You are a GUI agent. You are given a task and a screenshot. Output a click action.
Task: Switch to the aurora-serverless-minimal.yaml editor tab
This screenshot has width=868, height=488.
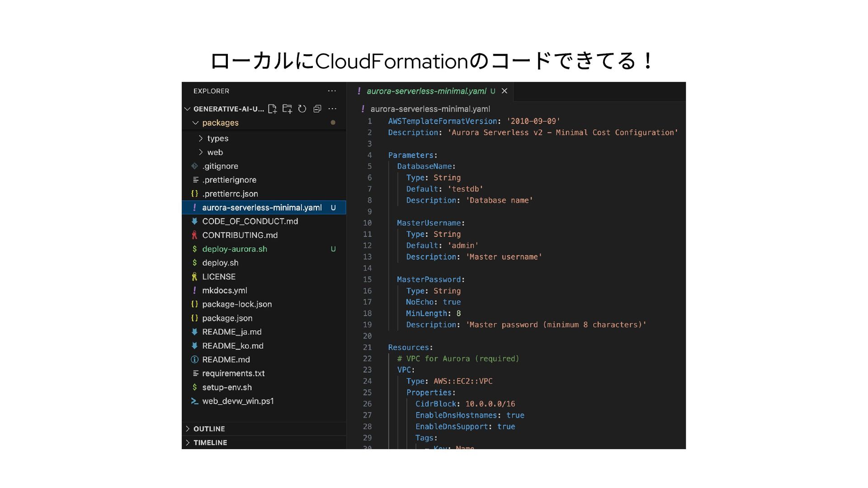[426, 91]
